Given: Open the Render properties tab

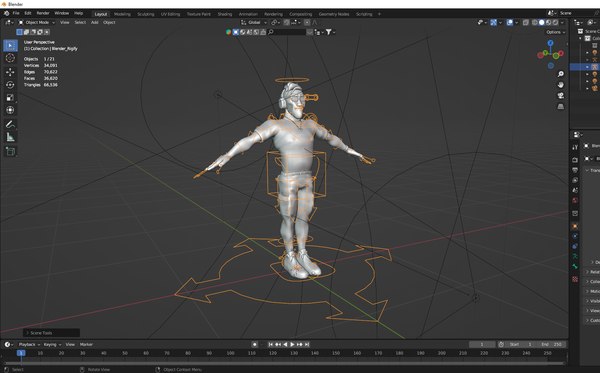Looking at the screenshot, I should pyautogui.click(x=575, y=160).
